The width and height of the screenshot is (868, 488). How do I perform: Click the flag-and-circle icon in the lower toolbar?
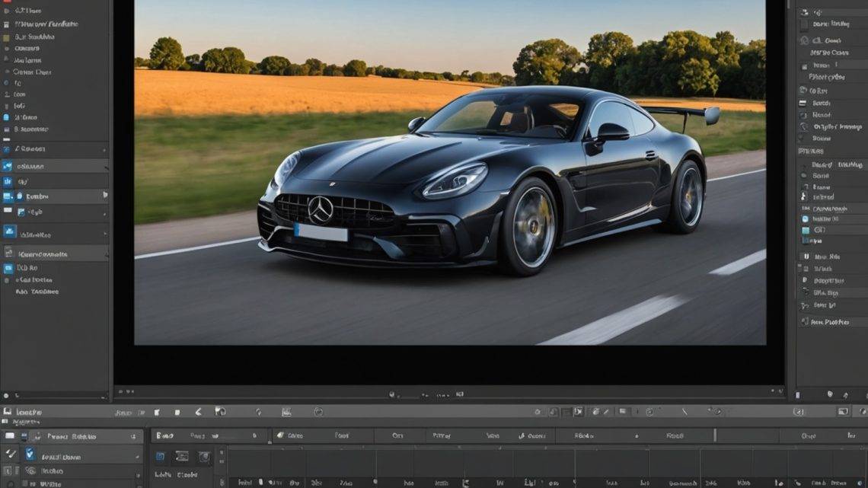(220, 412)
